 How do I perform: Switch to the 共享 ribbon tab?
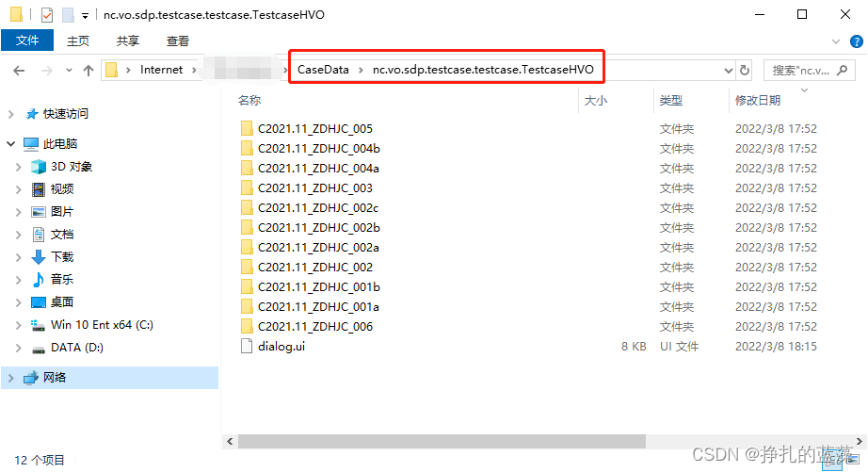click(x=127, y=41)
